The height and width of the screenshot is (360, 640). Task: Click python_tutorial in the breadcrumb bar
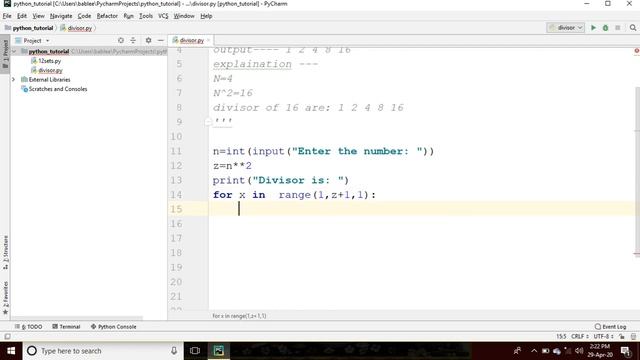click(33, 28)
